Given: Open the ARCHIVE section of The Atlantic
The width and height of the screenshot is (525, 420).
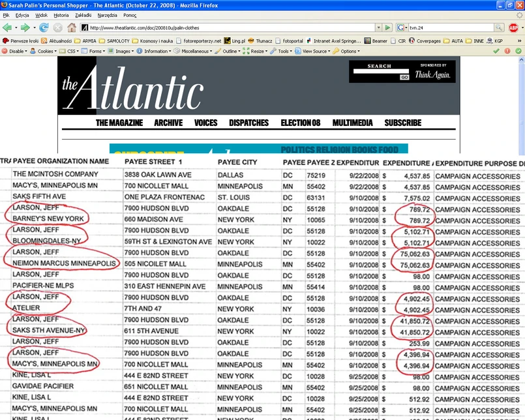Looking at the screenshot, I should point(168,123).
